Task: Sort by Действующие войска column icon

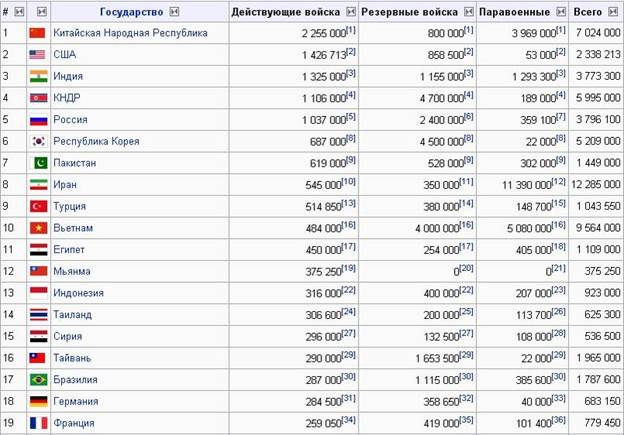Action: click(x=347, y=11)
